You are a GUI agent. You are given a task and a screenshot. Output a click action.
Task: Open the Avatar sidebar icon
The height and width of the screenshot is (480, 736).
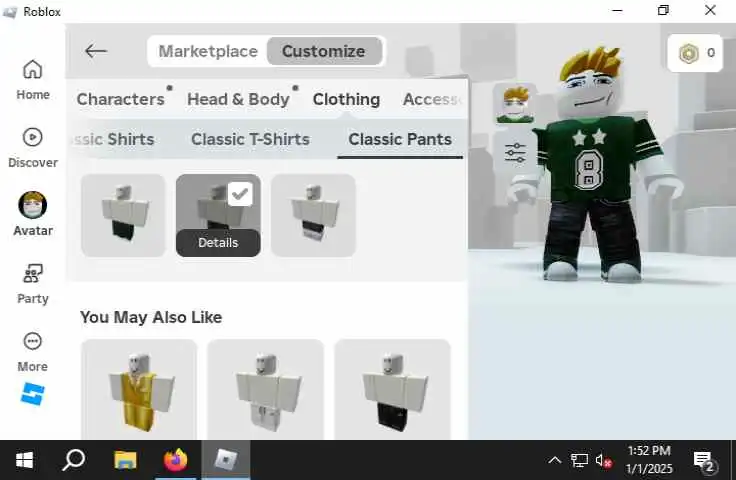[x=32, y=214]
